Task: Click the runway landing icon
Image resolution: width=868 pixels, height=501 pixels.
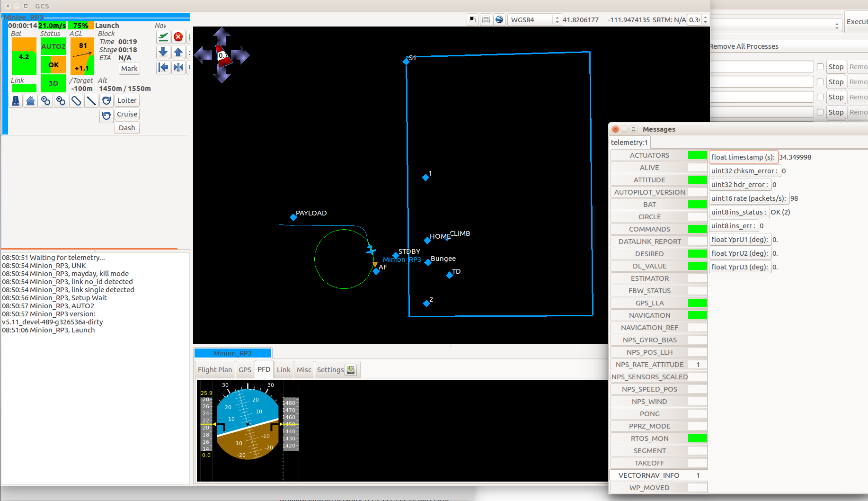Action: [16, 101]
